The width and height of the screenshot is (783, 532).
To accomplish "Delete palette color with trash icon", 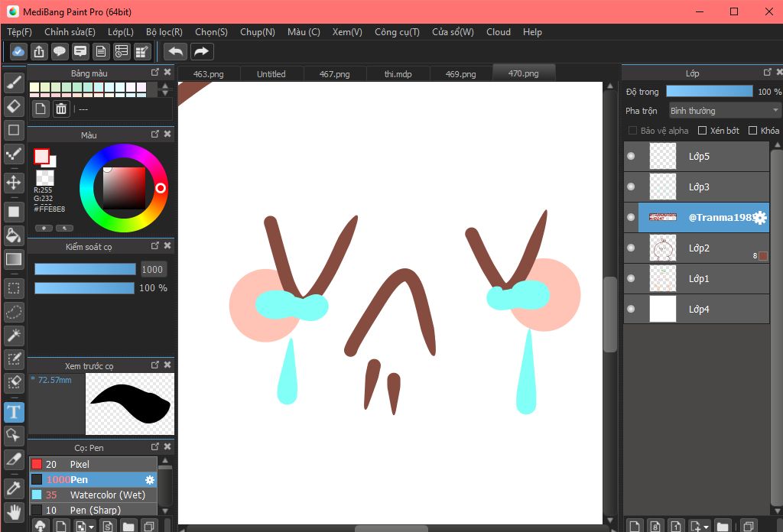I will coord(61,109).
